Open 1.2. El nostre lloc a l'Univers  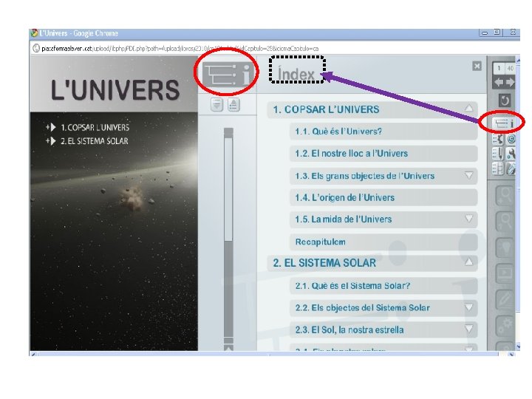pos(383,154)
